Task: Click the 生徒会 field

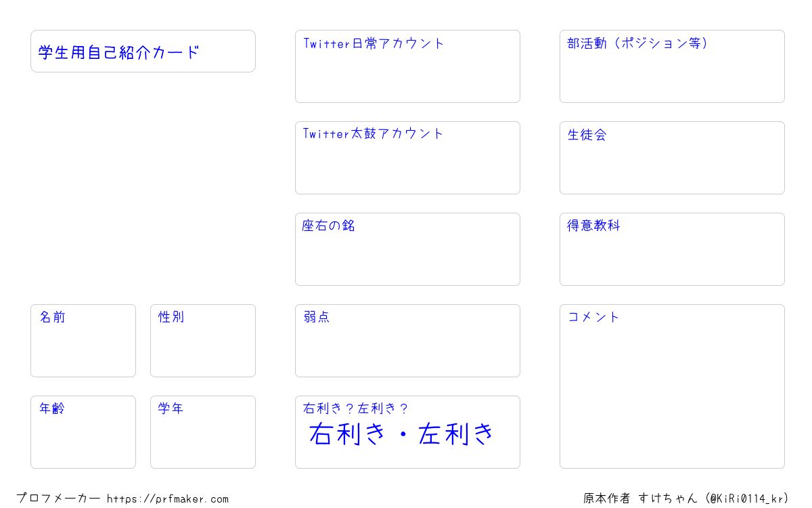Action: point(672,158)
